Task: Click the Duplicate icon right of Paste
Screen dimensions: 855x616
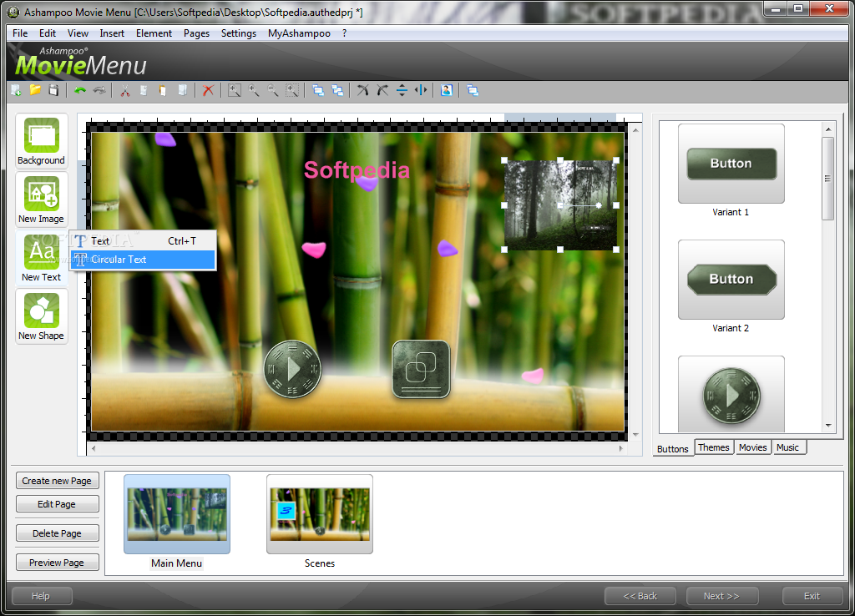Action: 183,90
